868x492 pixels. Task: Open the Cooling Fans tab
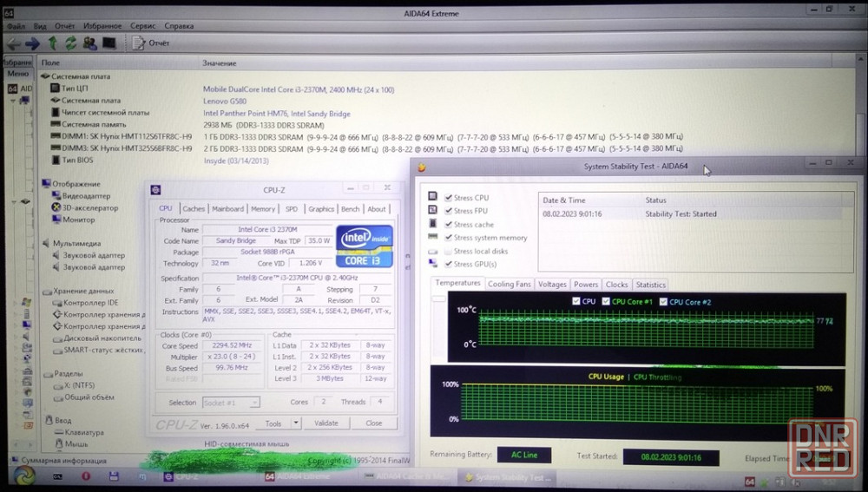510,284
